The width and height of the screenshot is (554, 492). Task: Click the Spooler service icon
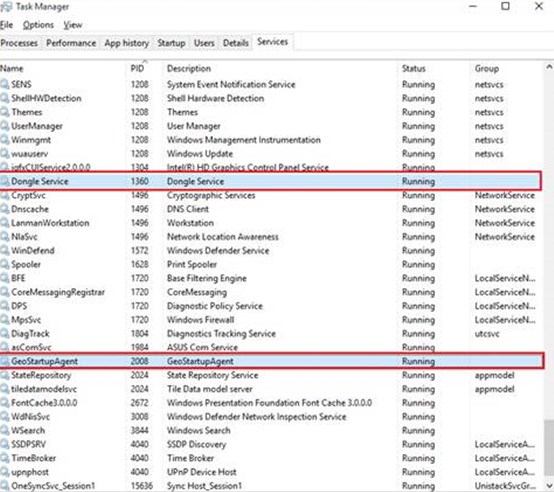pyautogui.click(x=5, y=264)
